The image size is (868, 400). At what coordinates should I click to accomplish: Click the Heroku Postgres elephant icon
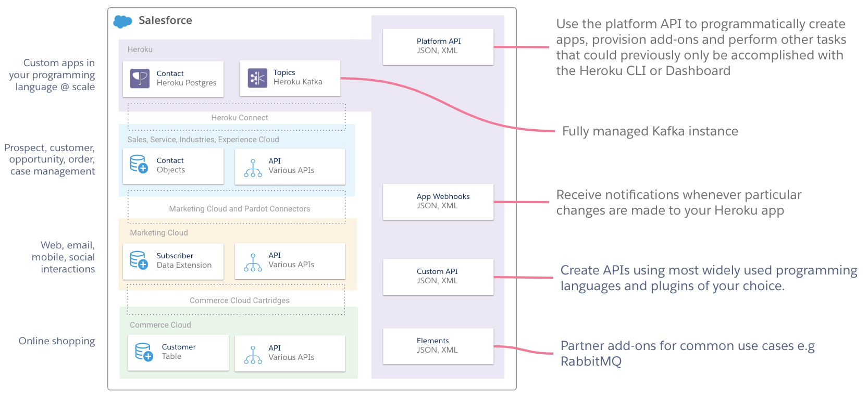pos(140,79)
